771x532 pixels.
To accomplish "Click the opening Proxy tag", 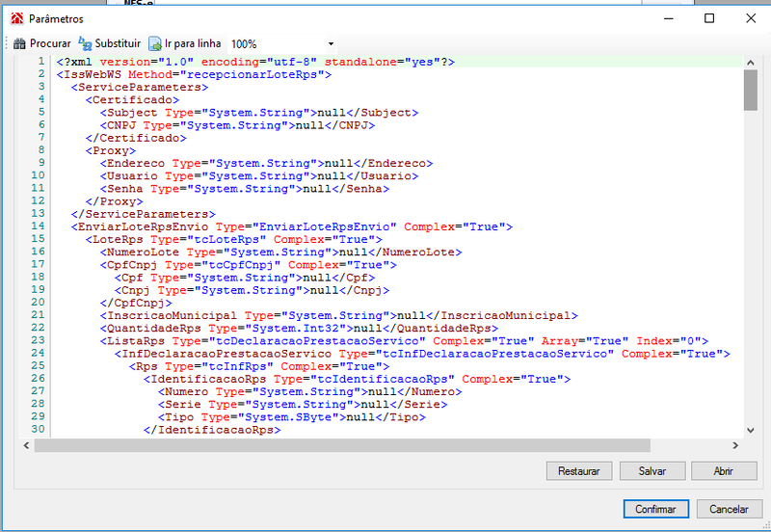I will (x=111, y=151).
